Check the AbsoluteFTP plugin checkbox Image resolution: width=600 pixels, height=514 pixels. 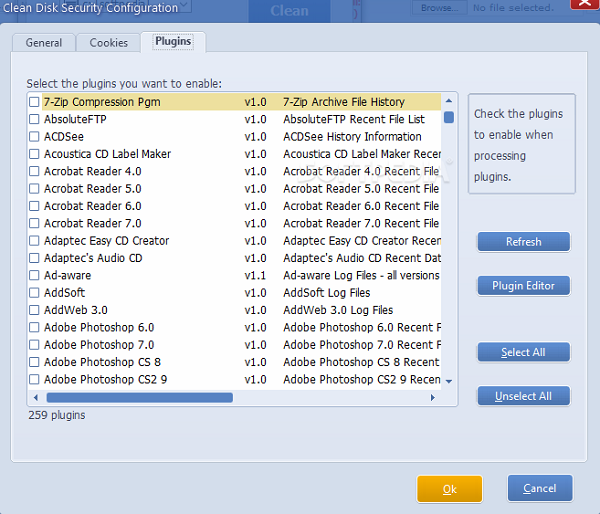pos(34,119)
